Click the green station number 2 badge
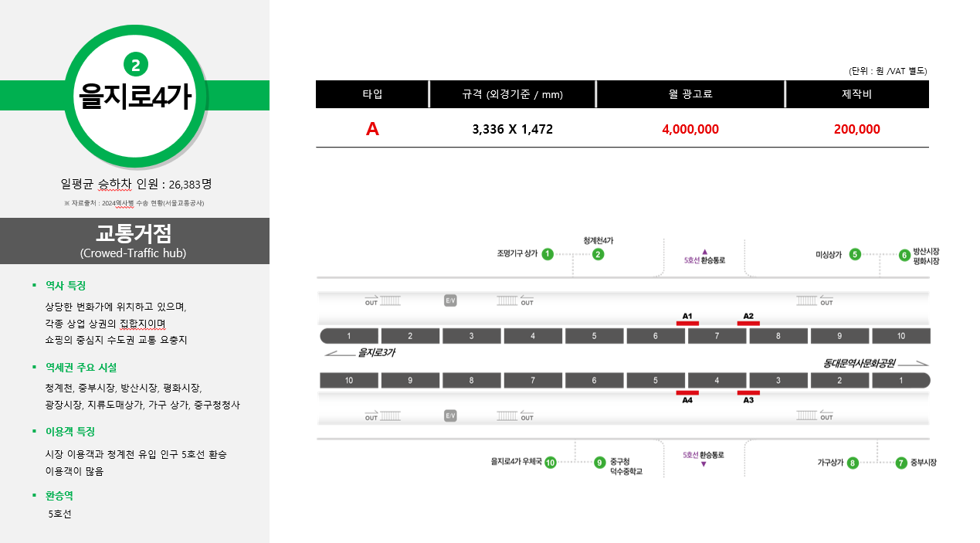 [135, 65]
